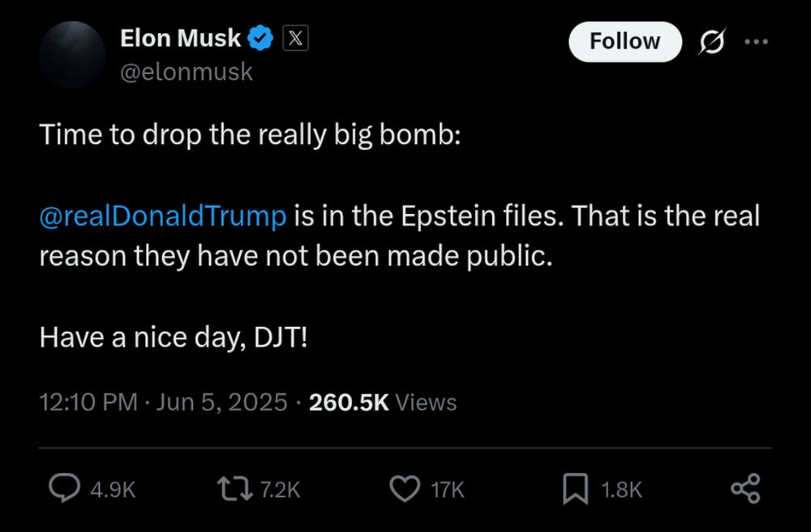811x532 pixels.
Task: Click the 7.2K reposts count
Action: [x=281, y=490]
